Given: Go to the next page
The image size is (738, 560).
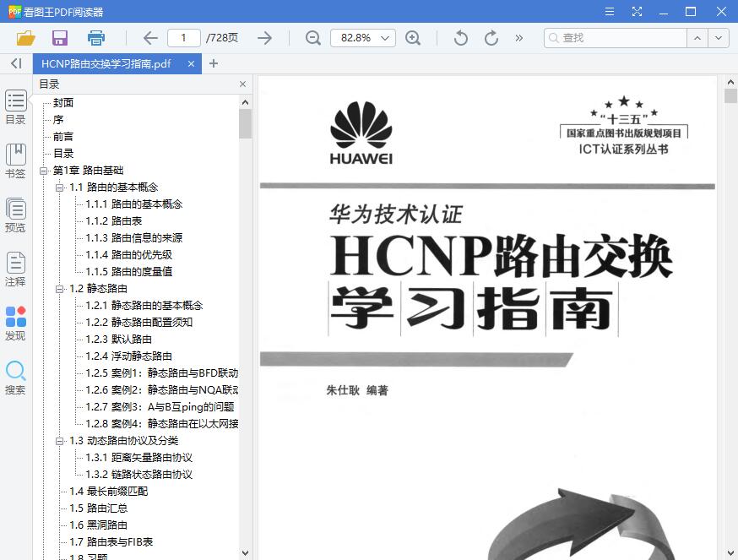Looking at the screenshot, I should (264, 38).
